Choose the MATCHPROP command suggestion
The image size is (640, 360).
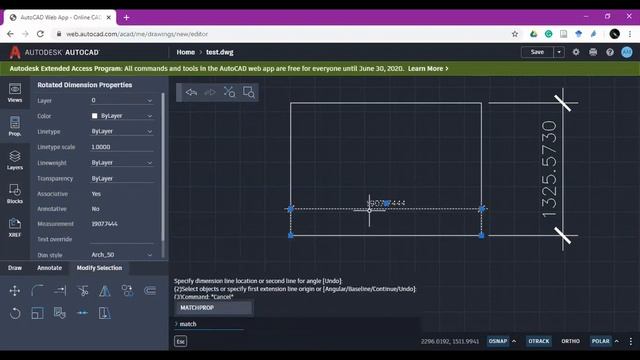(x=213, y=308)
